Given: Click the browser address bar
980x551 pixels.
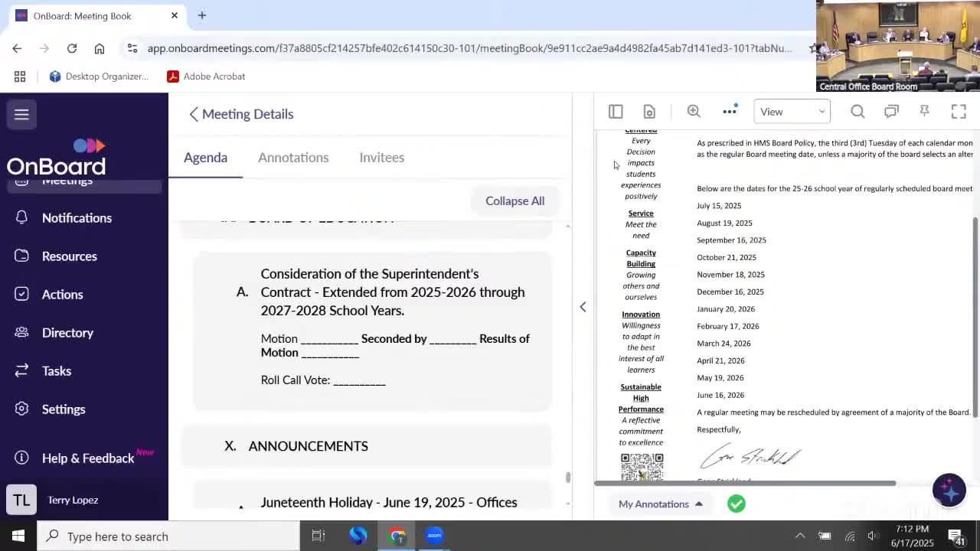Looking at the screenshot, I should [469, 48].
